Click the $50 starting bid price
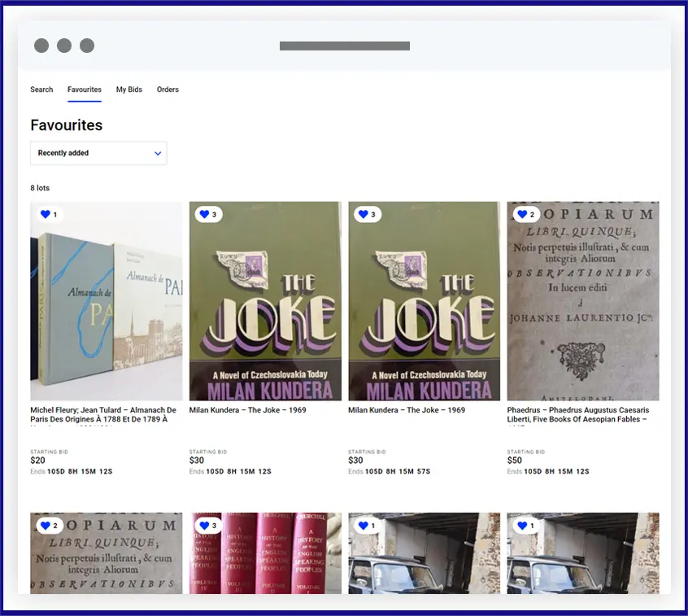This screenshot has height=616, width=688. pyautogui.click(x=515, y=460)
